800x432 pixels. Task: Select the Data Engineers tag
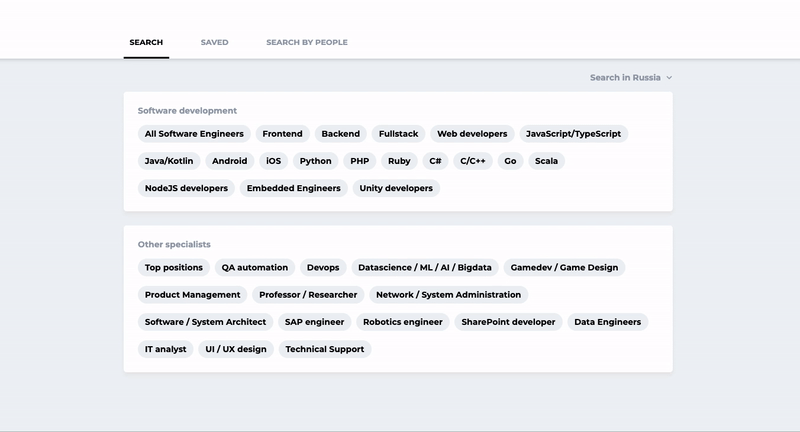tap(608, 322)
